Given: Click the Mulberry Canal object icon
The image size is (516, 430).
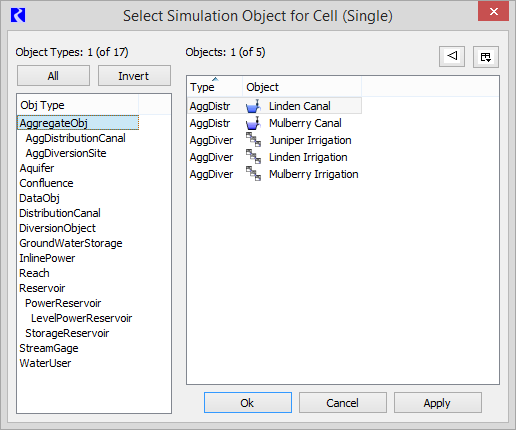Looking at the screenshot, I should 253,123.
